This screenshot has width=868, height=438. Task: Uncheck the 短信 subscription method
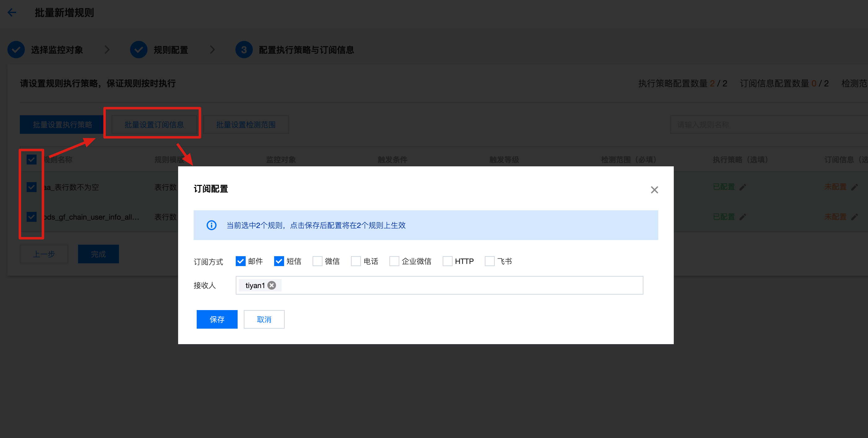pos(279,261)
